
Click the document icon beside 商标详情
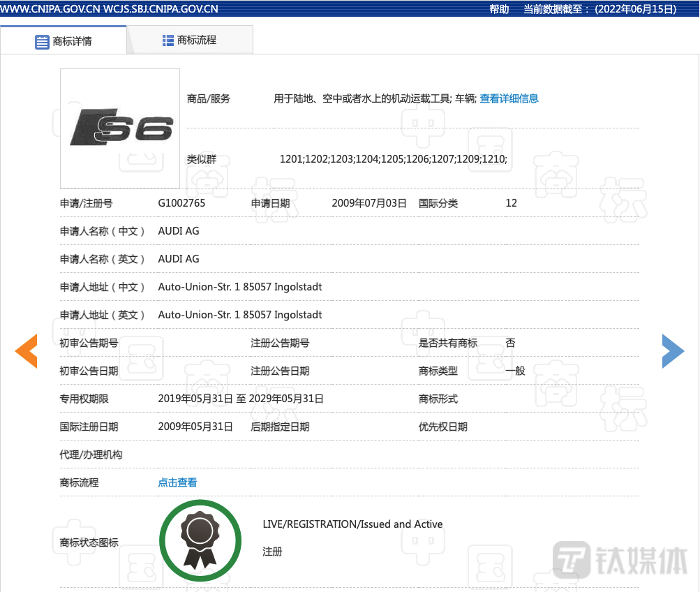click(42, 41)
